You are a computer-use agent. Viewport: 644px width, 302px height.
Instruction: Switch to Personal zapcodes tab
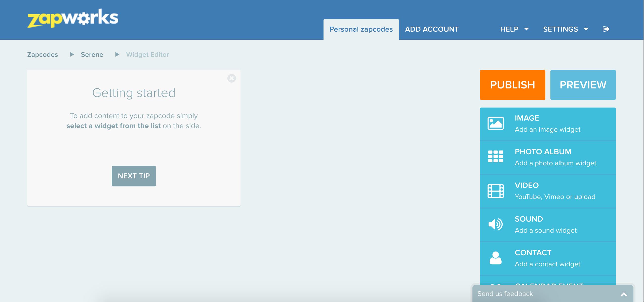[x=361, y=29]
